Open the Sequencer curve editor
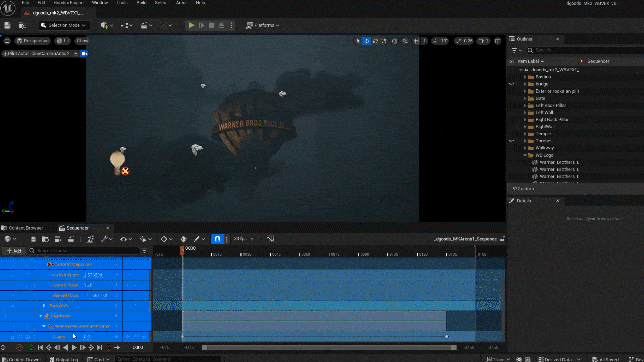The height and width of the screenshot is (362, 644). 270,239
